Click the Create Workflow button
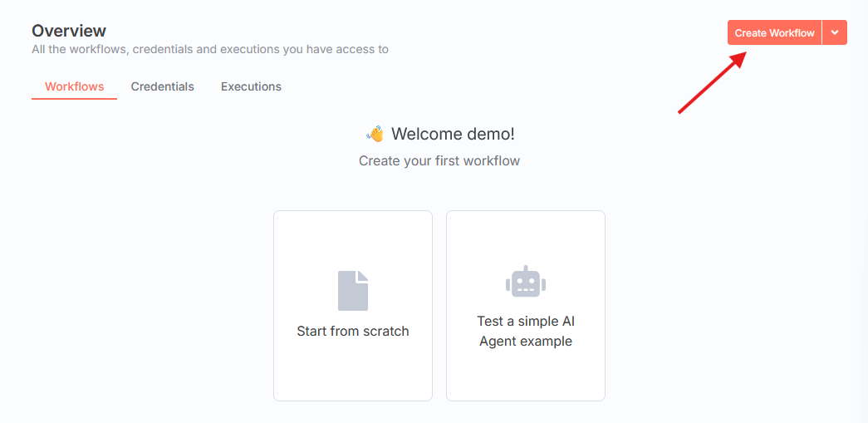This screenshot has height=423, width=868. tap(774, 33)
